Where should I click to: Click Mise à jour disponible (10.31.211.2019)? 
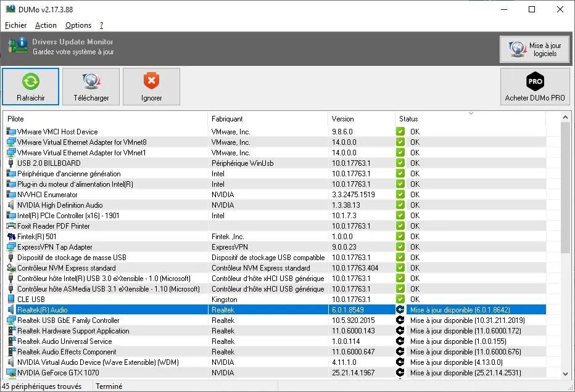tap(467, 321)
